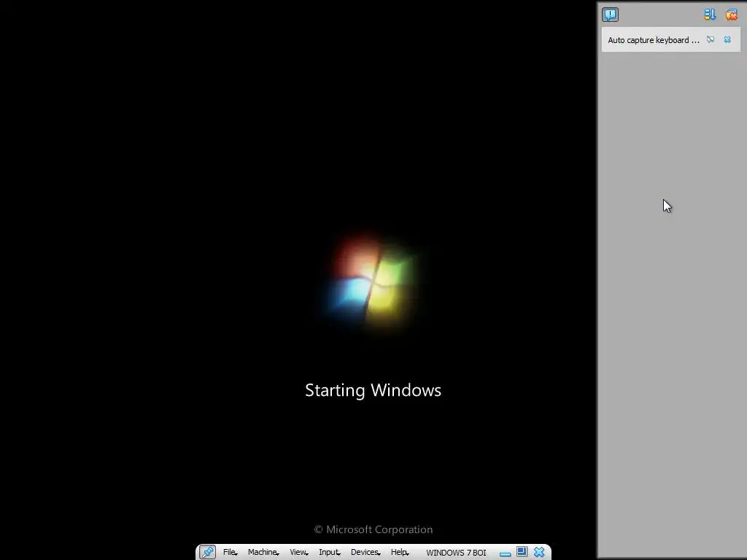Screen dimensions: 747x560
Task: Toggle the mini toolbar pushpin
Action: coord(207,552)
